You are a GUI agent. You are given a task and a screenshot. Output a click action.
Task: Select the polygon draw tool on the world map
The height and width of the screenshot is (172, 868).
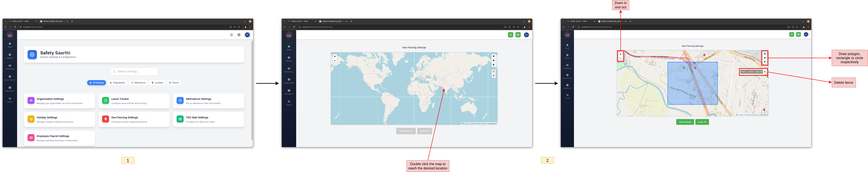[493, 56]
